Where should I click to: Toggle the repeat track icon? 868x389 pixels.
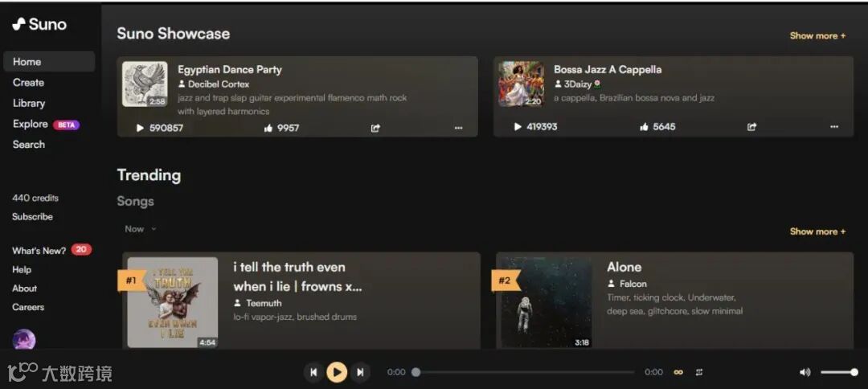[699, 372]
